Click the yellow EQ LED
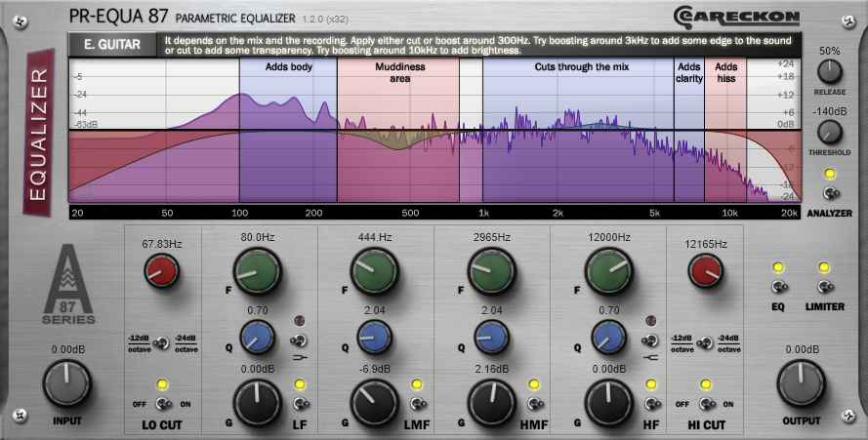The width and height of the screenshot is (868, 440). point(778,268)
